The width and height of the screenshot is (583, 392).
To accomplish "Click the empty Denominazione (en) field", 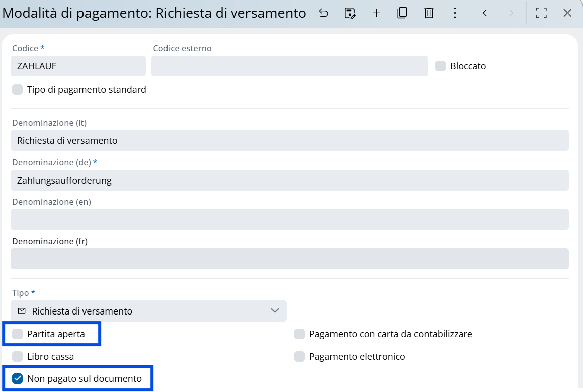I will [x=289, y=219].
